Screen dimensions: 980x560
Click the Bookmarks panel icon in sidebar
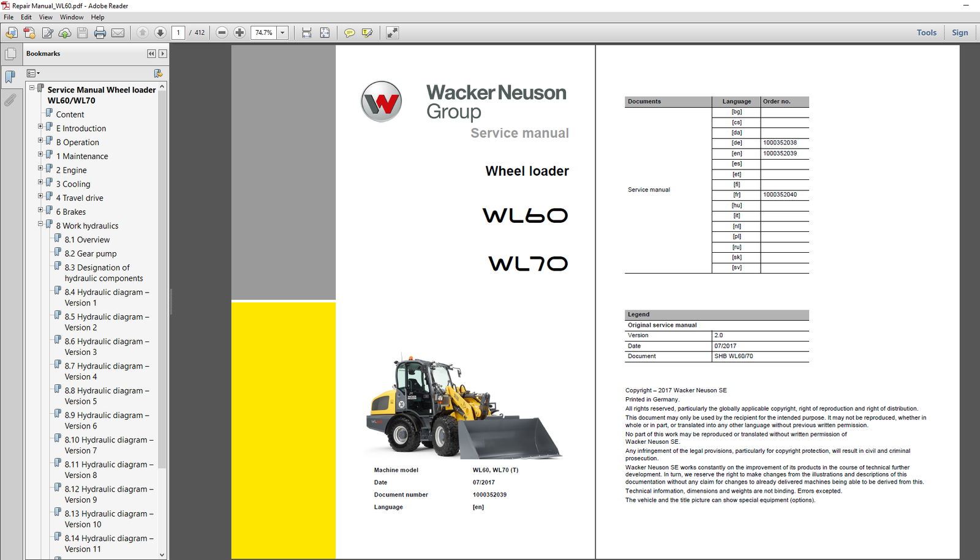coord(10,77)
